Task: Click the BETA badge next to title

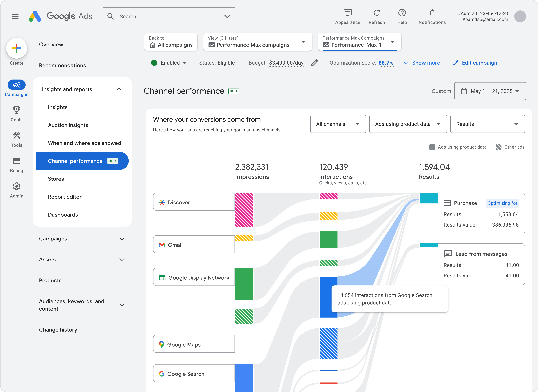Action: click(234, 91)
